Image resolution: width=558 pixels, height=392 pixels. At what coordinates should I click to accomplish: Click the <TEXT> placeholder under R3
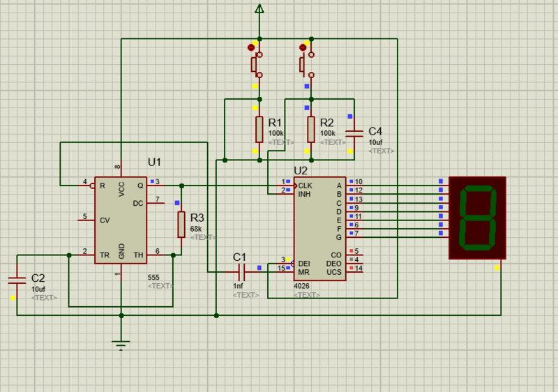(x=203, y=237)
